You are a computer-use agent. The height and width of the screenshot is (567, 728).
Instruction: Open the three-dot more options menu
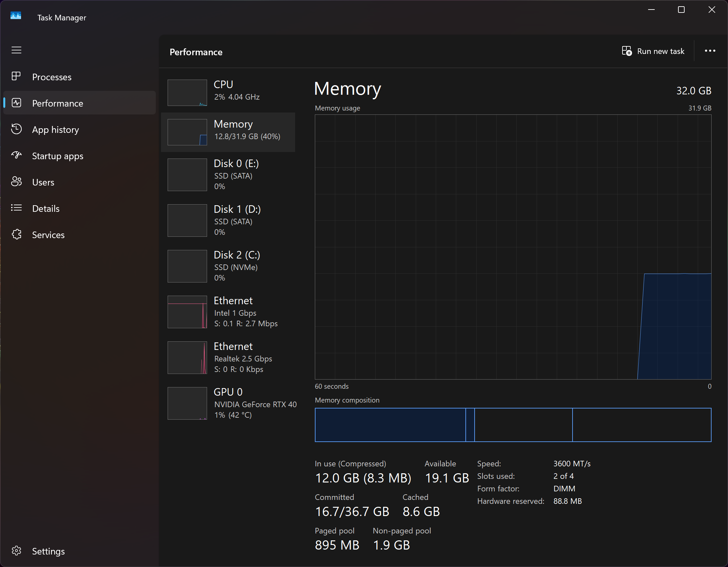click(710, 51)
